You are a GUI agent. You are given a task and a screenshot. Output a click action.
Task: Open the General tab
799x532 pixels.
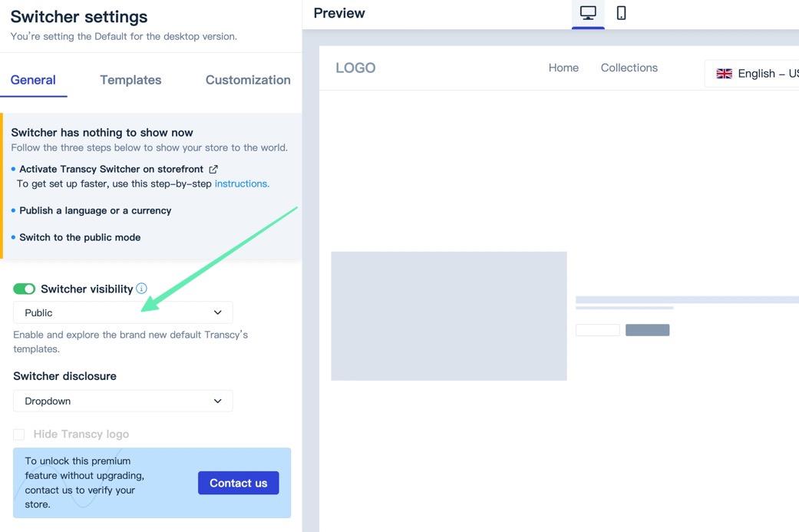click(x=33, y=80)
